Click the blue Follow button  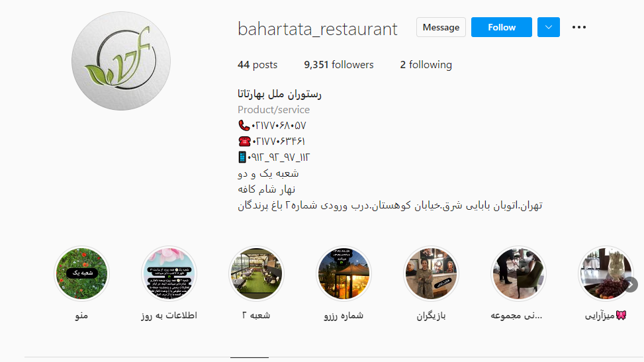point(501,27)
